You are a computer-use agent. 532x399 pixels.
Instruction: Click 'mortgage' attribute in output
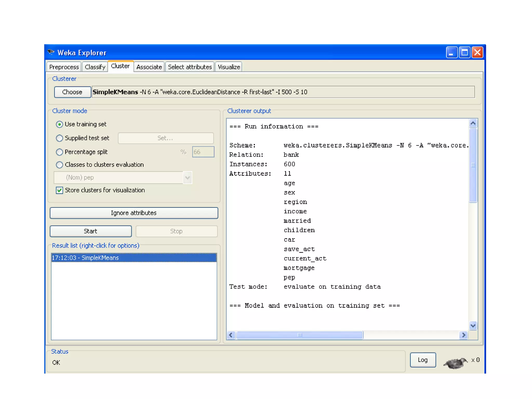click(299, 268)
